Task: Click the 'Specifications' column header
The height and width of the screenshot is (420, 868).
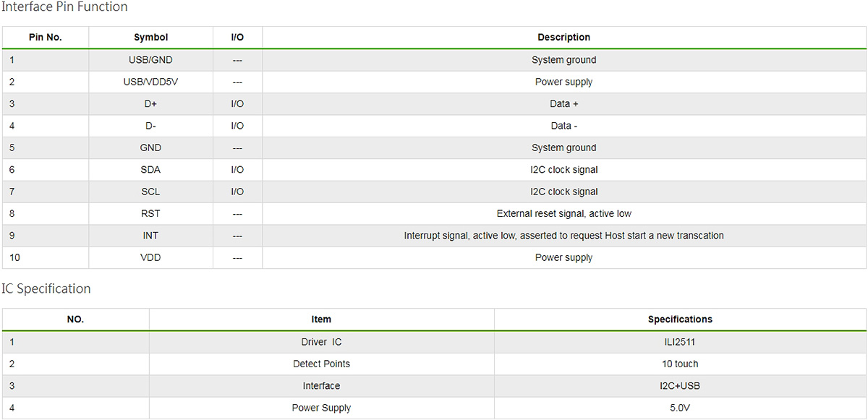Action: [x=679, y=320]
